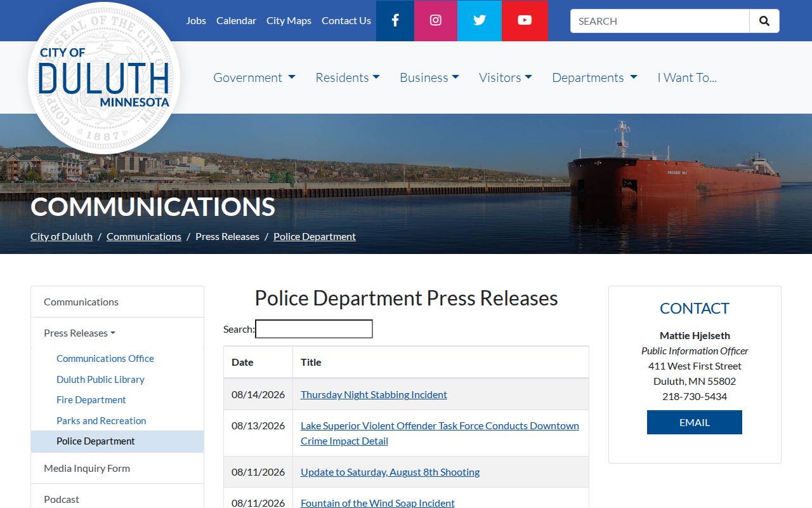The width and height of the screenshot is (812, 508).
Task: Open the Violent Offender Task Force release
Action: (x=440, y=433)
